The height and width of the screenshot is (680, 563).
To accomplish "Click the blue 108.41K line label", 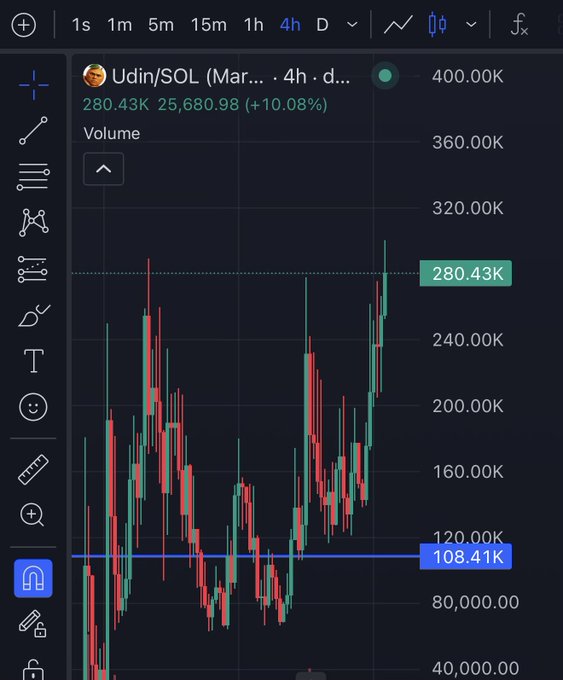I will (466, 556).
